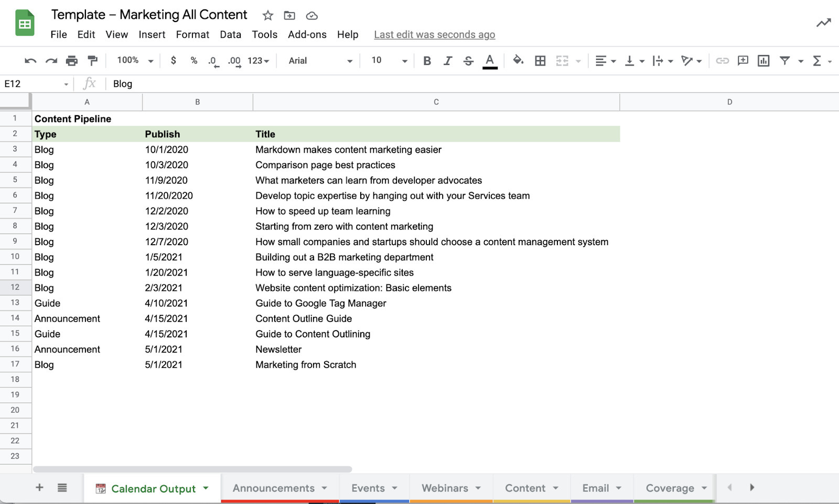
Task: Toggle bold formatting
Action: pyautogui.click(x=427, y=61)
